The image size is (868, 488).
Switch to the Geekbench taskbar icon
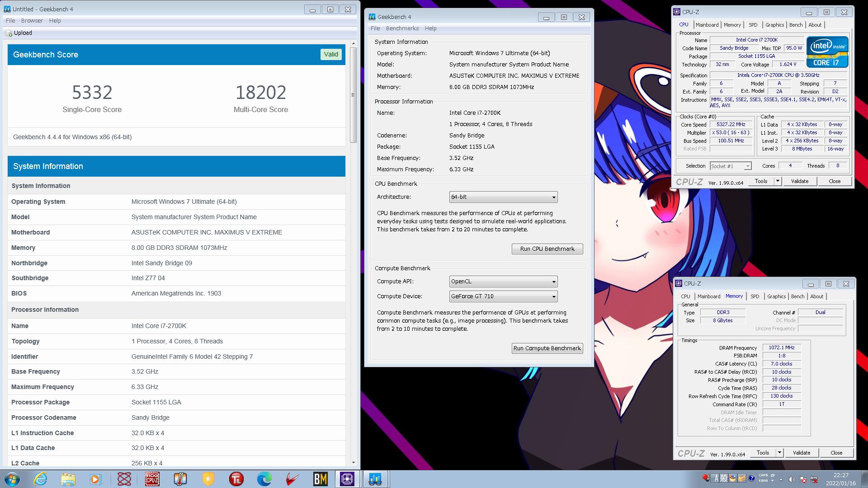pyautogui.click(x=375, y=479)
